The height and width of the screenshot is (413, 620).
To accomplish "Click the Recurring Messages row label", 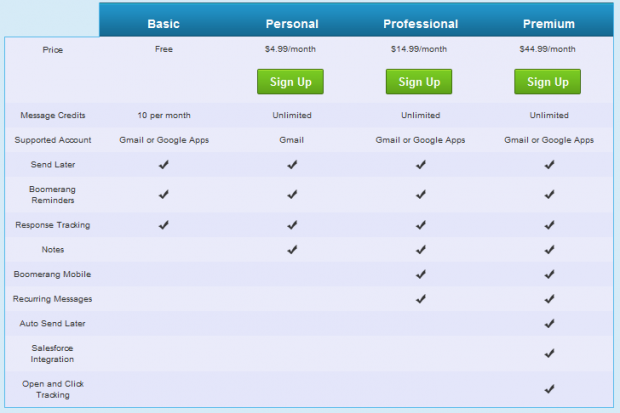I will pos(52,299).
